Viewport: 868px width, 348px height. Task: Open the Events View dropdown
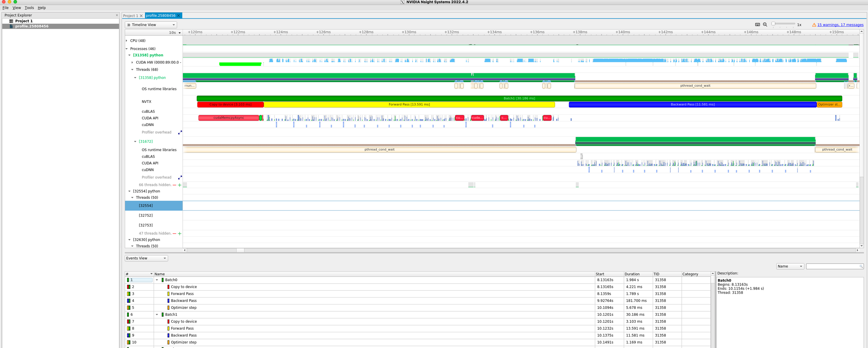coord(146,258)
